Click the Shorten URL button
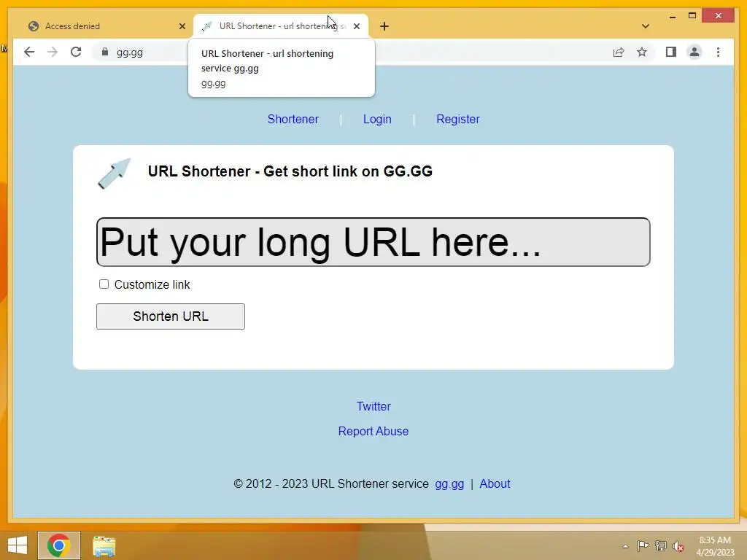 pos(171,316)
